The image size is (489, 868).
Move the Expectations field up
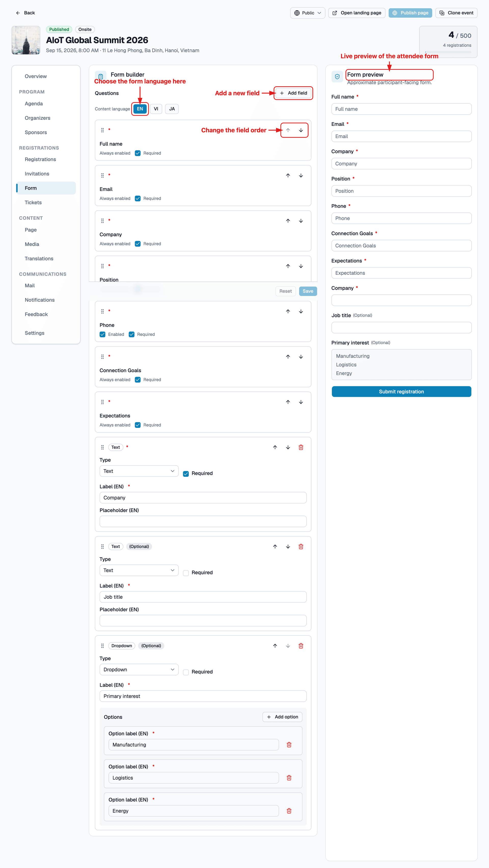coord(288,402)
